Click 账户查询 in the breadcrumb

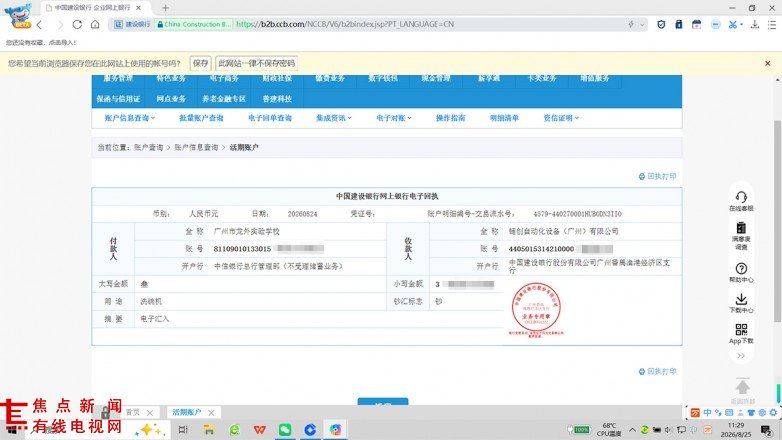click(149, 148)
